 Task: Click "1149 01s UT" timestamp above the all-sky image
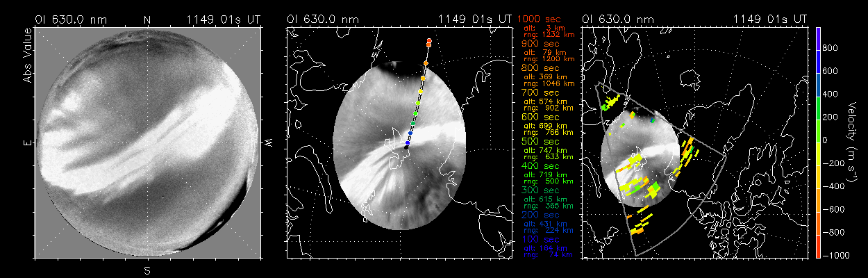click(x=224, y=19)
